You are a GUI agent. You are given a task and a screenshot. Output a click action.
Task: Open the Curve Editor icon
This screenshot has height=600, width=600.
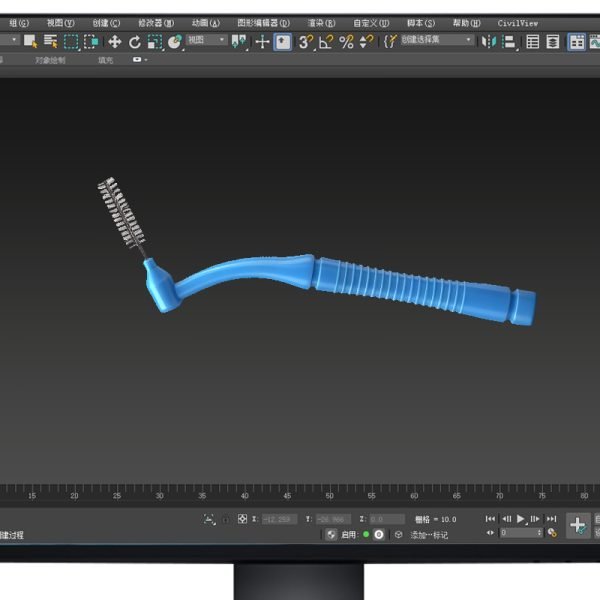click(x=595, y=42)
